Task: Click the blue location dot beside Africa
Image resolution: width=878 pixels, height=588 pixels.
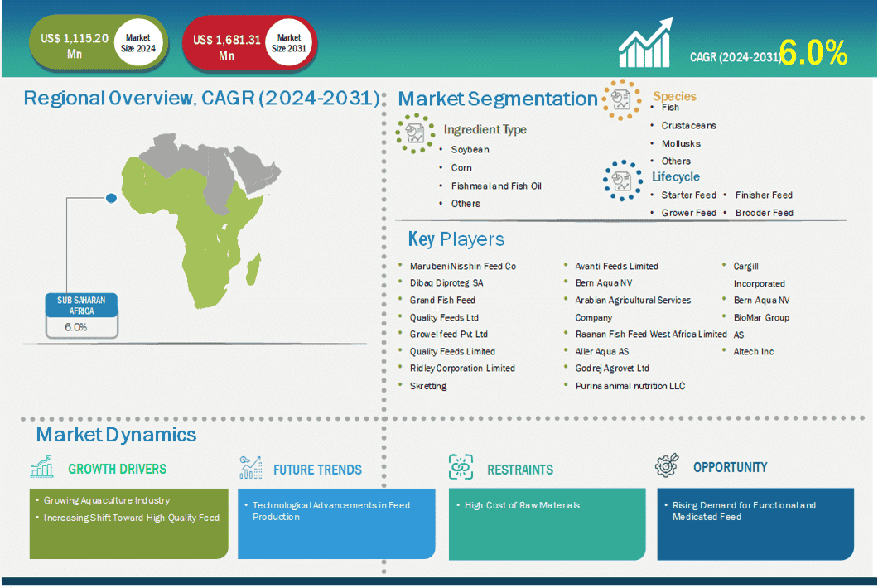Action: (x=112, y=198)
